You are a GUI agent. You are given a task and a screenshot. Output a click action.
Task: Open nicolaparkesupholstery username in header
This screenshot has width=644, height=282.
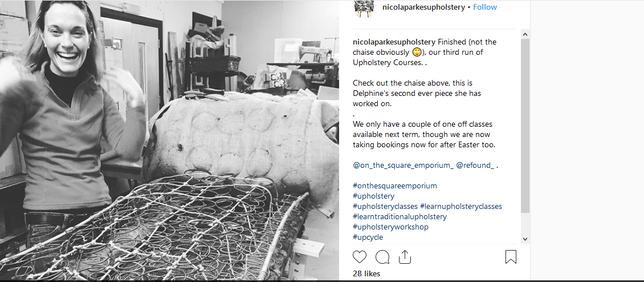point(423,7)
